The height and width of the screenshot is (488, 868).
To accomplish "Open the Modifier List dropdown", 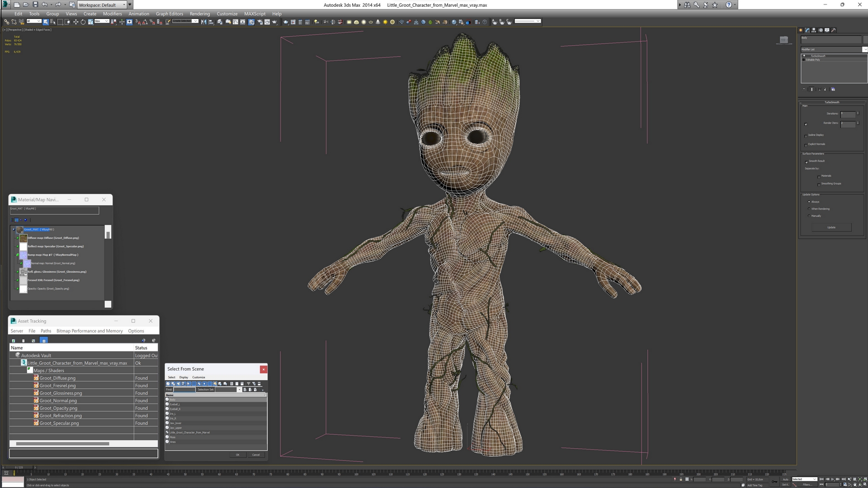I will pyautogui.click(x=834, y=49).
